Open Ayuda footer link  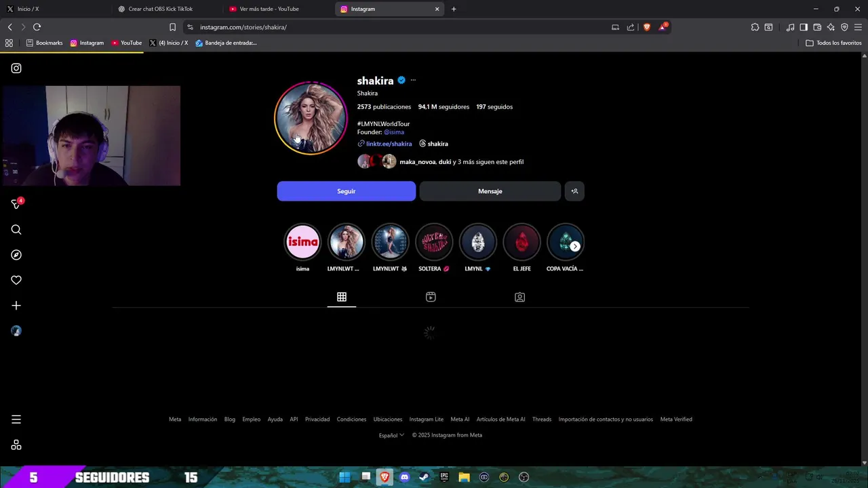click(275, 420)
